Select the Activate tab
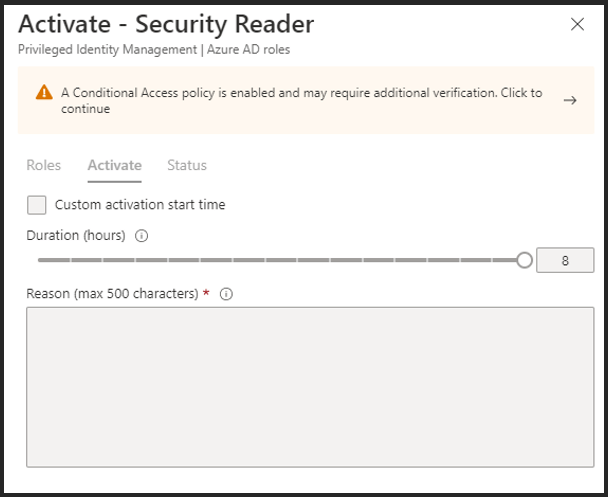 point(114,165)
